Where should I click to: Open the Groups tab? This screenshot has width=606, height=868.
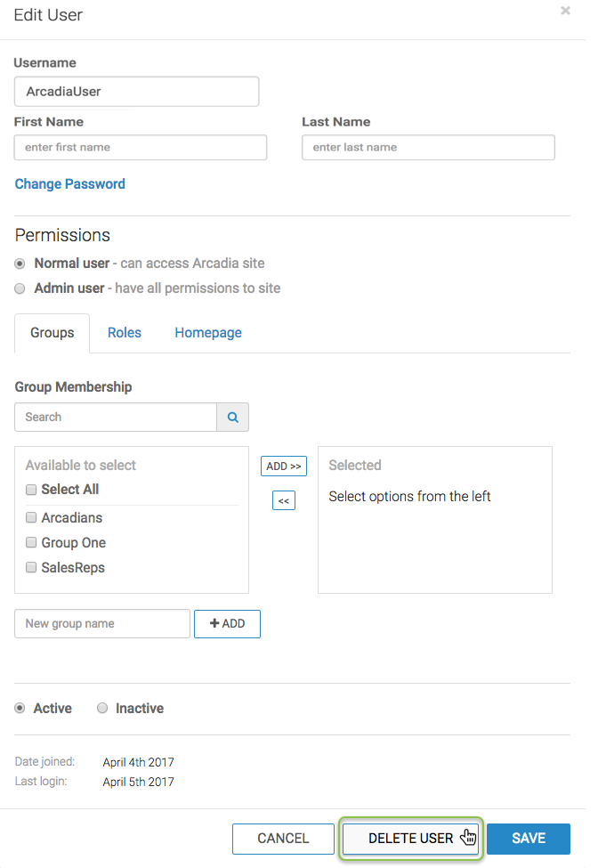[x=53, y=333]
